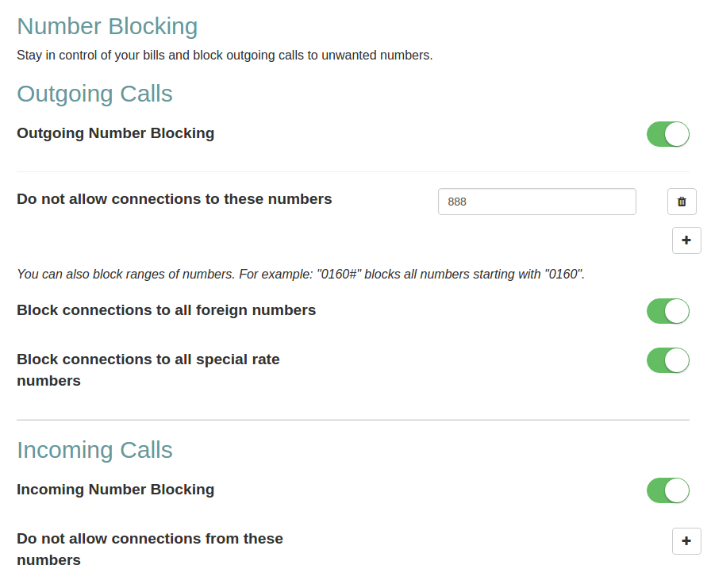
Task: Disable Outgoing Number Blocking switch
Action: coord(667,134)
